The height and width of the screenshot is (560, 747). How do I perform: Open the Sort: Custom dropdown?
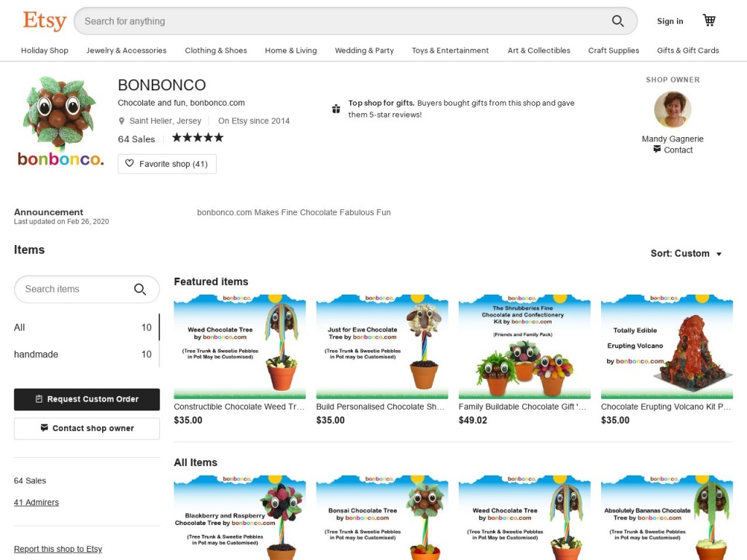point(686,254)
